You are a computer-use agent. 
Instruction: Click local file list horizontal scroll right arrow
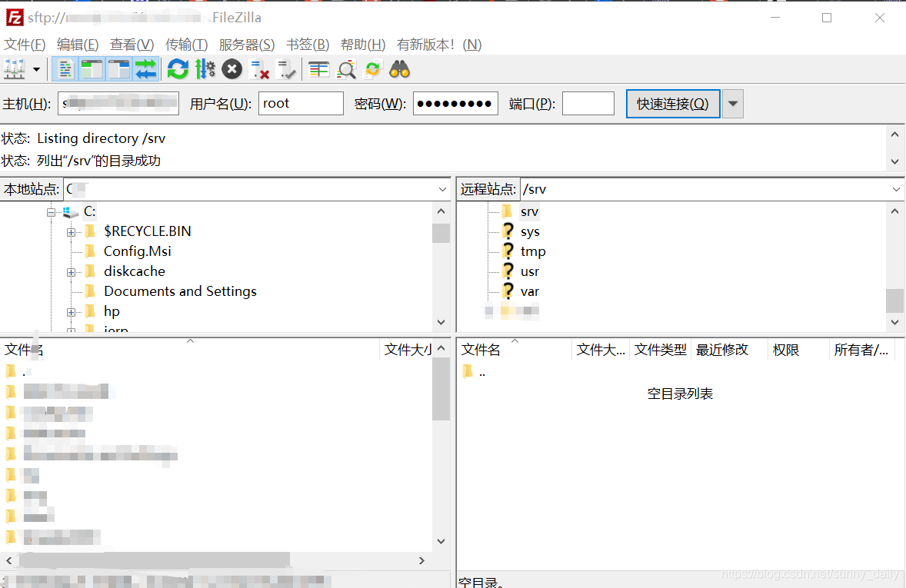point(421,560)
